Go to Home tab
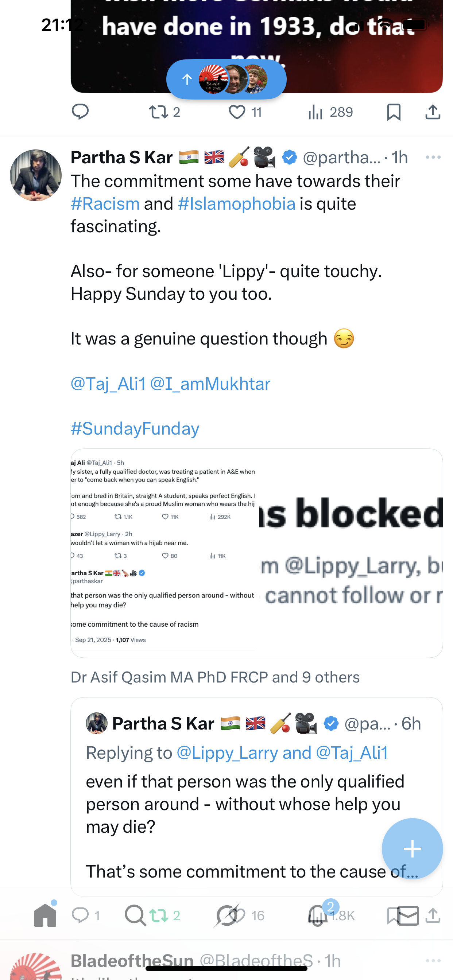This screenshot has height=980, width=453. coord(45,915)
